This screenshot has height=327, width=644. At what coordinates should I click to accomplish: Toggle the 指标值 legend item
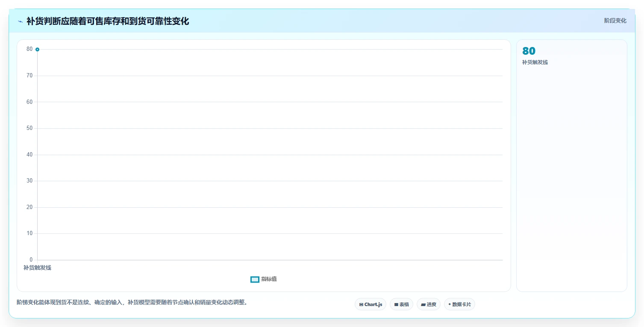coord(264,279)
